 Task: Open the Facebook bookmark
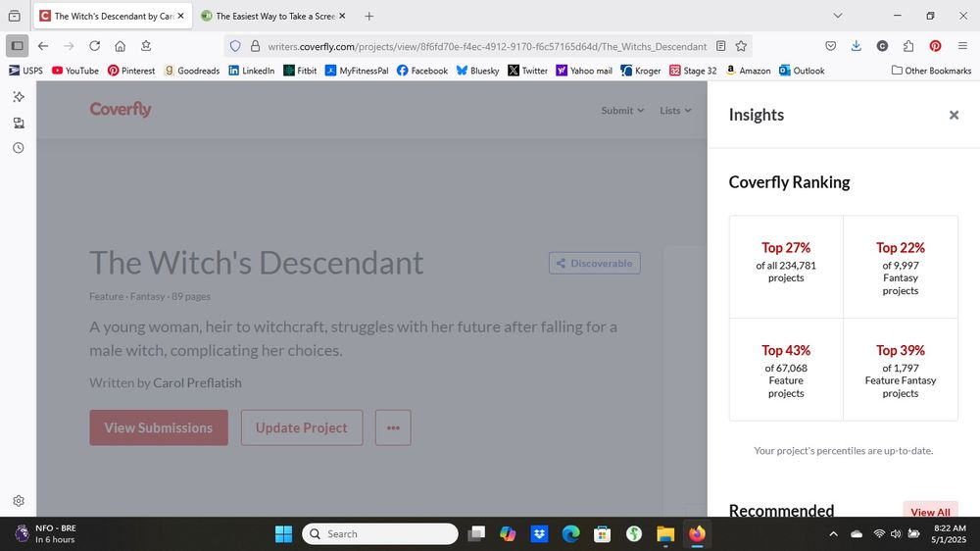click(x=422, y=71)
